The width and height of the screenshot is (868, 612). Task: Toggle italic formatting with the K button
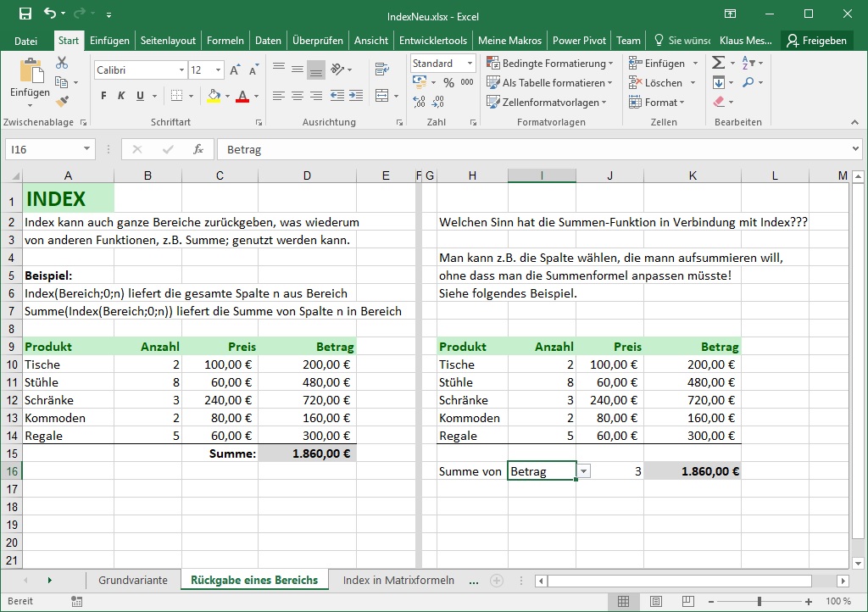click(121, 96)
